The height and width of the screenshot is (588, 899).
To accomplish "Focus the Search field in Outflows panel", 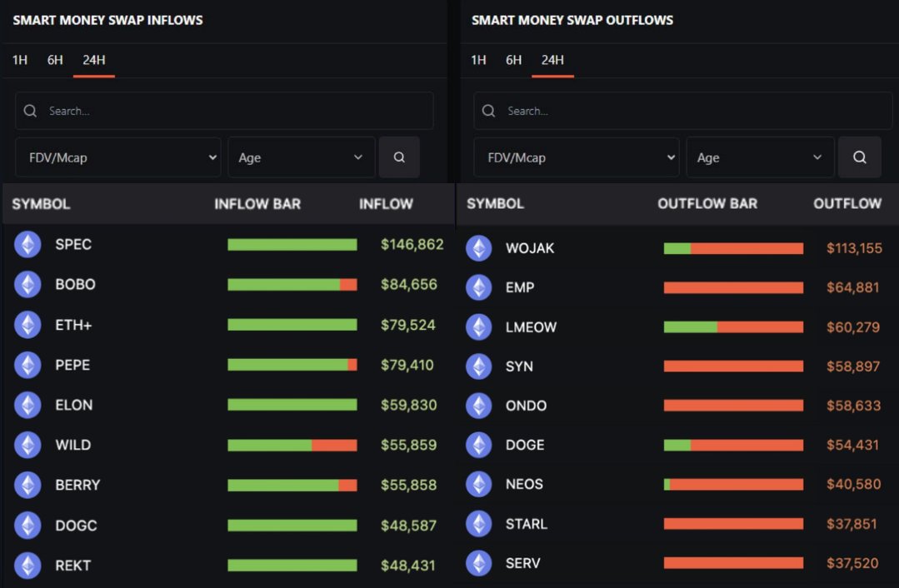I will [683, 111].
